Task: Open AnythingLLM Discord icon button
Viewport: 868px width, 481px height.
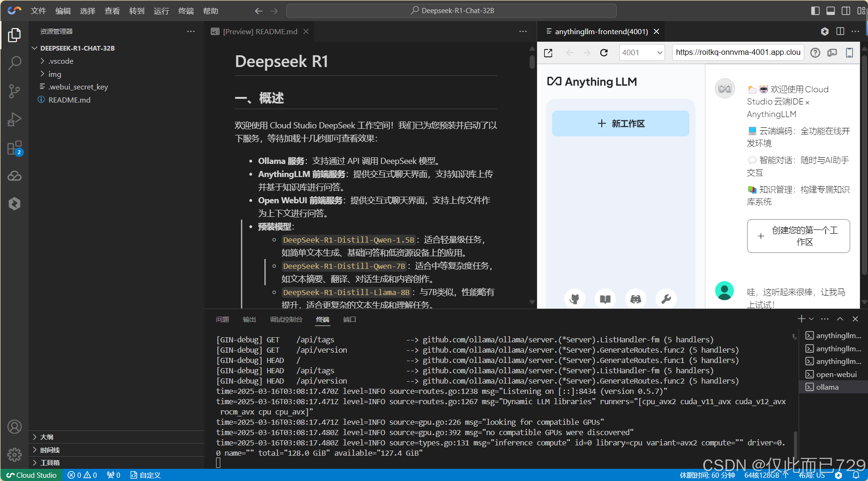Action: pos(636,299)
